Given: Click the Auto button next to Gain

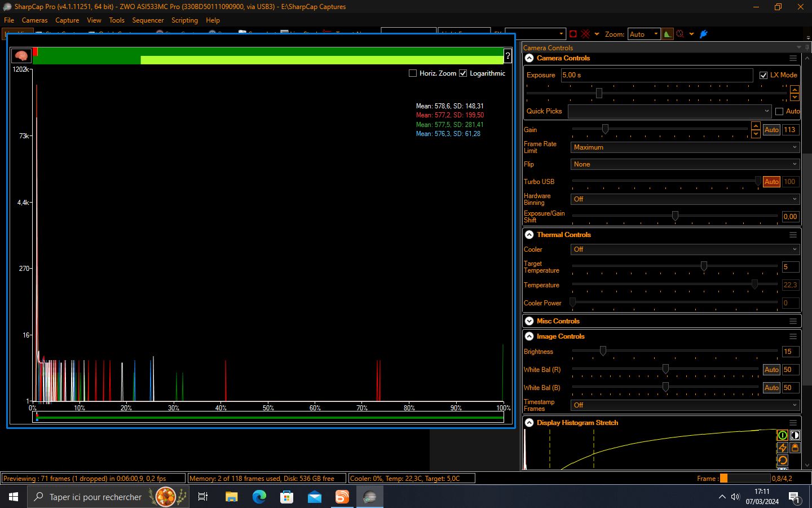Looking at the screenshot, I should [x=771, y=130].
